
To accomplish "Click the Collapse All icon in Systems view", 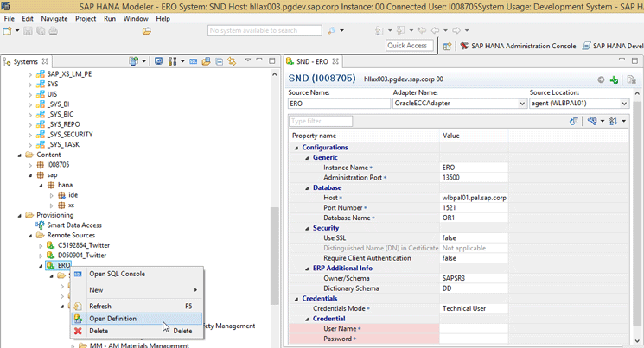I will [220, 61].
